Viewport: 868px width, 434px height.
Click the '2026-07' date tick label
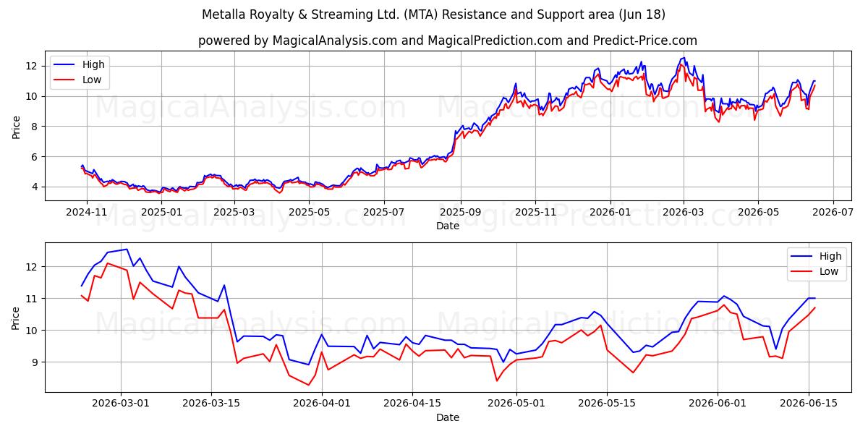(833, 212)
